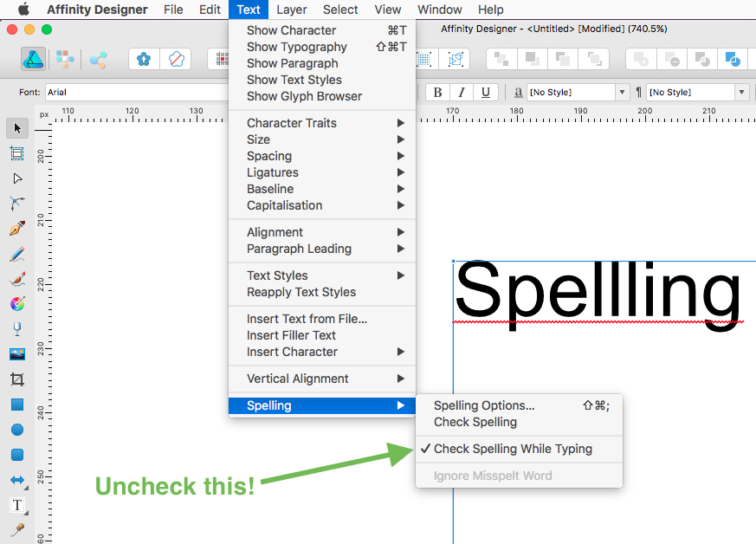Choose the Crop tool

(17, 379)
